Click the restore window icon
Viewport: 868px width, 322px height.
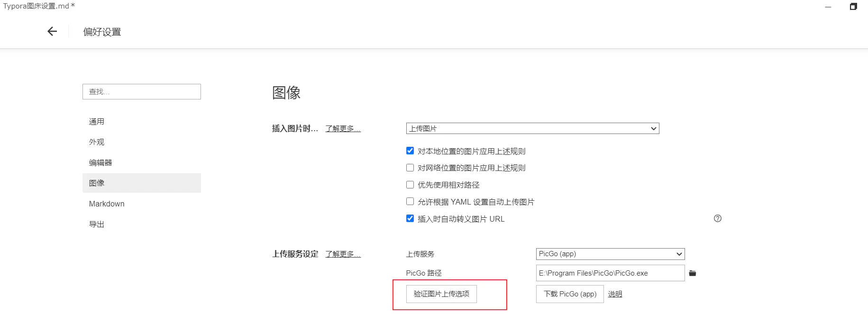click(x=853, y=7)
